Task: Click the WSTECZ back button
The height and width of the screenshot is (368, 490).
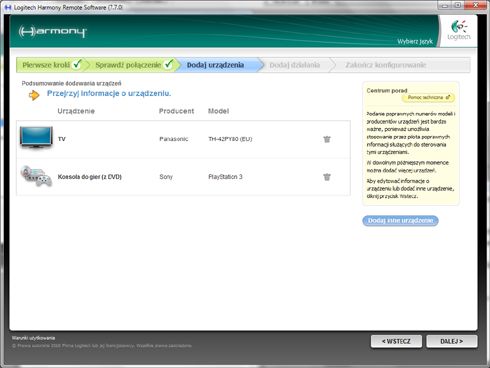Action: point(396,341)
